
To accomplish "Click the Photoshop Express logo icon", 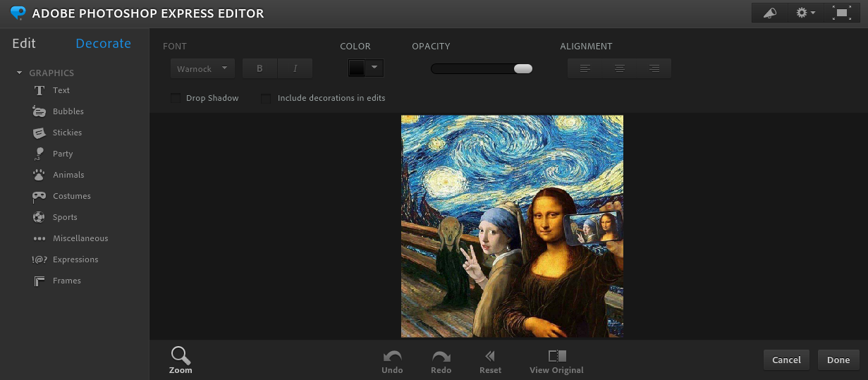I will click(x=18, y=13).
